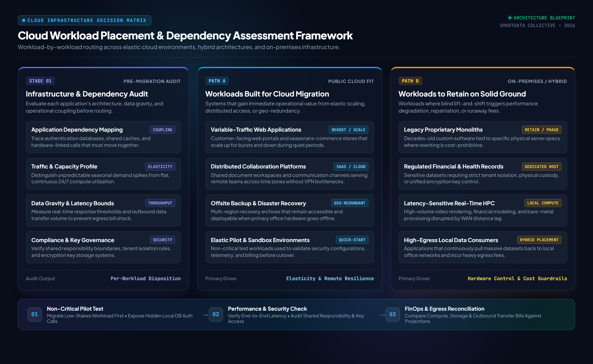Click the step 03 number box
The height and width of the screenshot is (364, 593).
[392, 314]
